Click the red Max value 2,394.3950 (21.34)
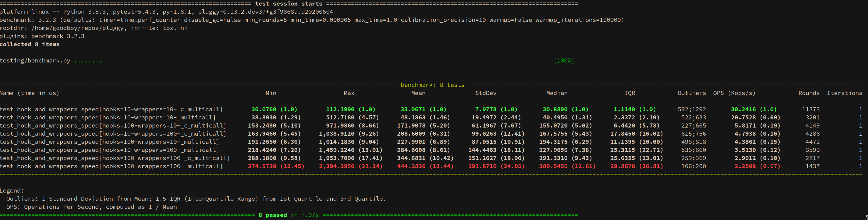This screenshot has height=220, width=868. (x=350, y=166)
